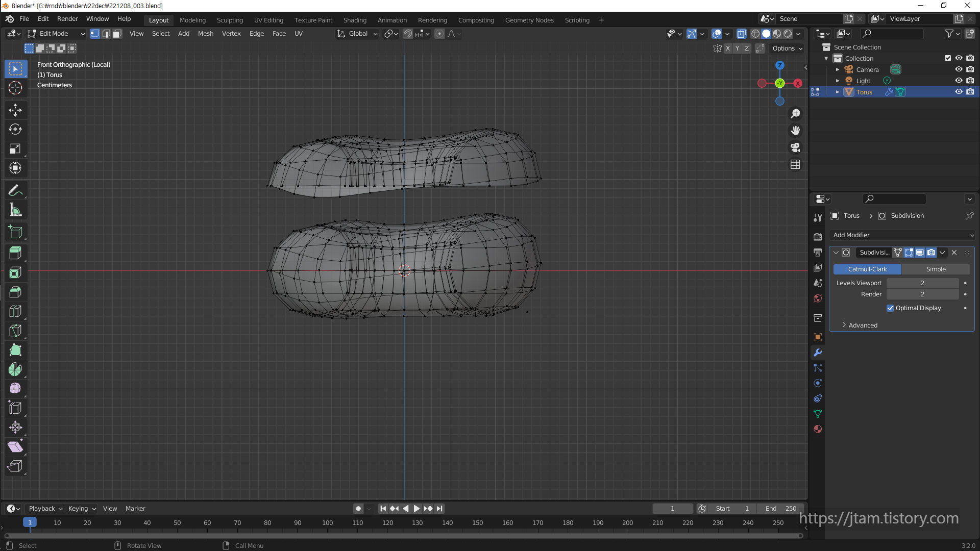Expand the Advanced section

(x=863, y=325)
